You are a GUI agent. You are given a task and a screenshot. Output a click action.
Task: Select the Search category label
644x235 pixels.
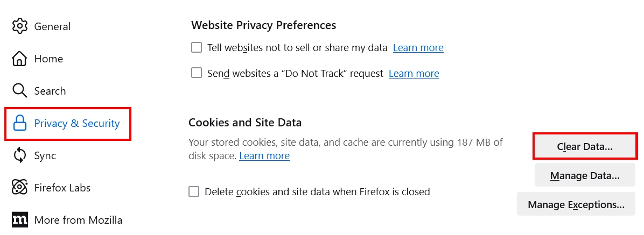tap(50, 91)
